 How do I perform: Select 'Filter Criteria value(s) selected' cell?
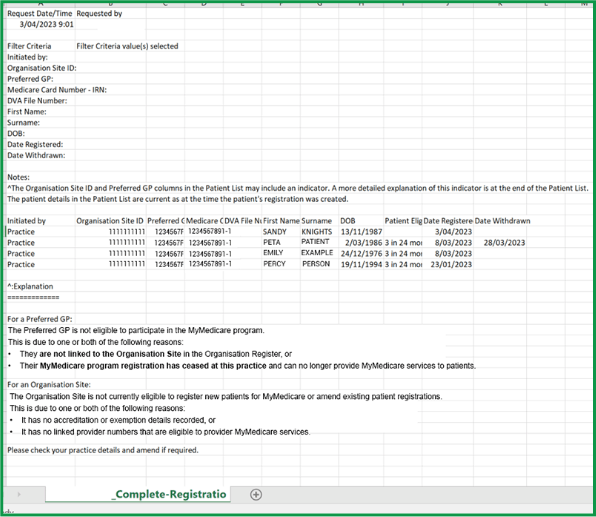127,46
